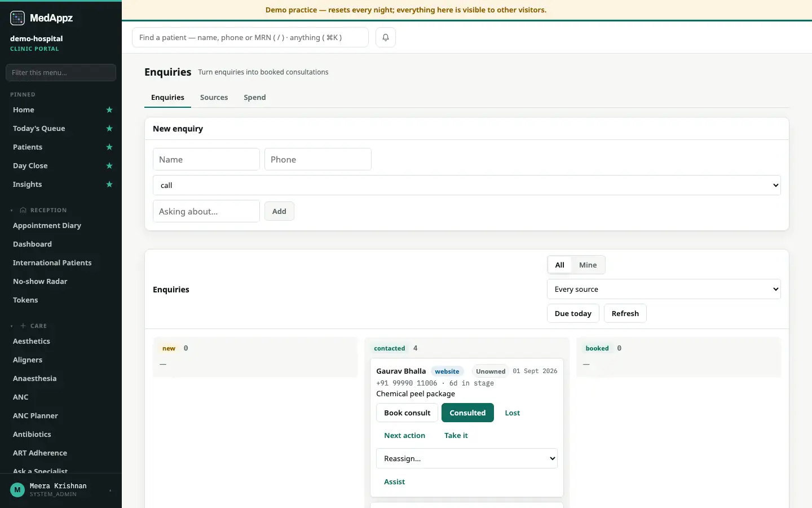Click the Refresh button
812x508 pixels.
tap(625, 313)
